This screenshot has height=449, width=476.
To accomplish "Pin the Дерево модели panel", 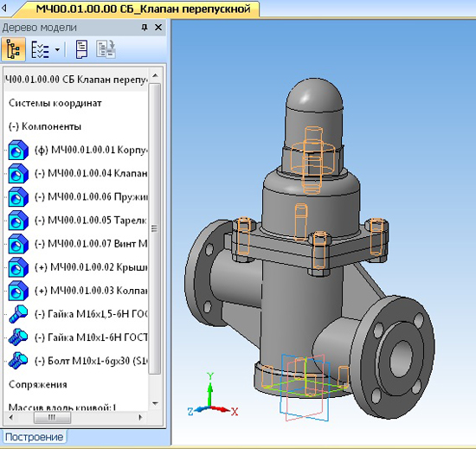I will (x=145, y=28).
